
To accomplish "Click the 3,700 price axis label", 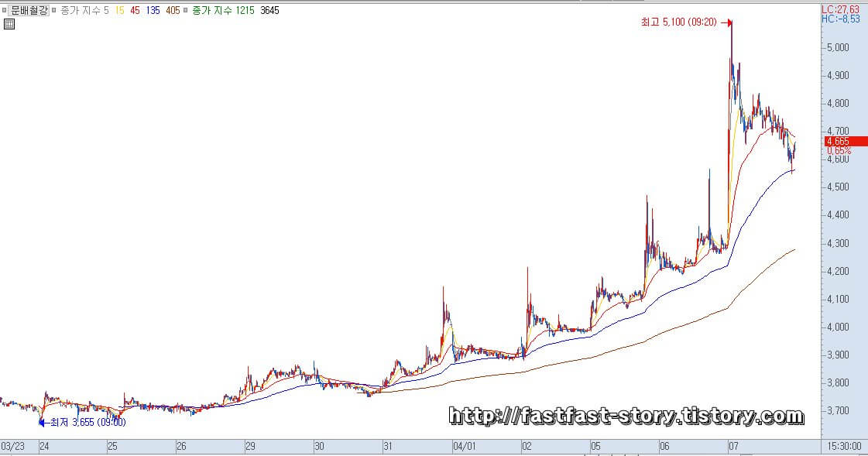I will pos(838,410).
